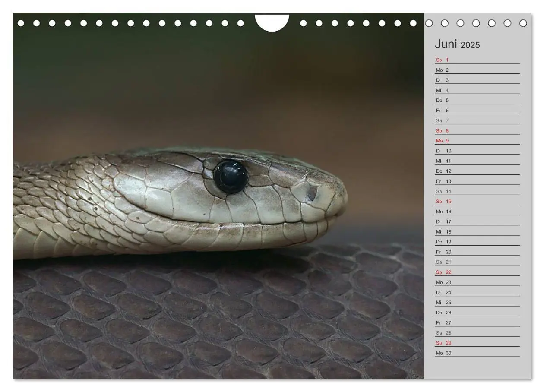The width and height of the screenshot is (544, 392).
Task: Click the So 29 date row
Action: (477, 343)
